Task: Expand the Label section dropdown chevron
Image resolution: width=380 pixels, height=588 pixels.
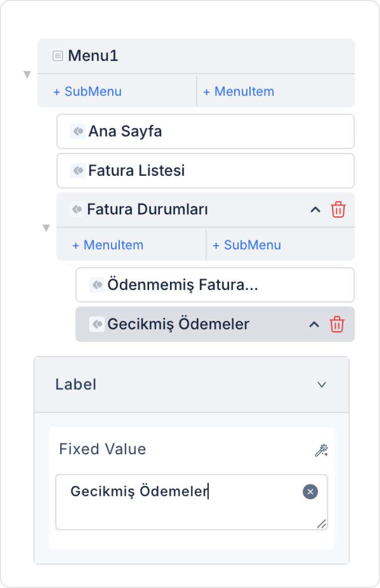Action: coord(322,385)
